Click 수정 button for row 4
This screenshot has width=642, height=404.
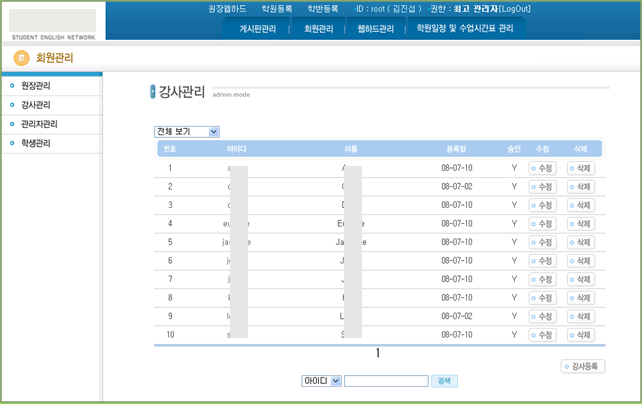pyautogui.click(x=542, y=224)
